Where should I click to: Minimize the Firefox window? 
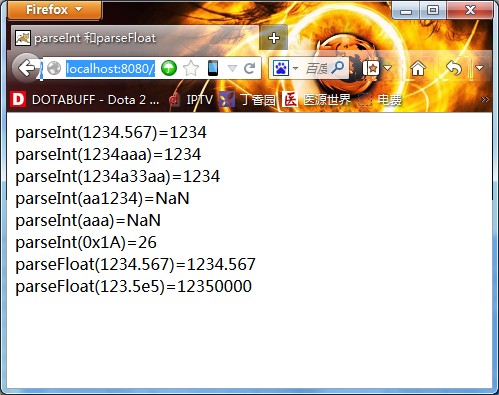[406, 10]
